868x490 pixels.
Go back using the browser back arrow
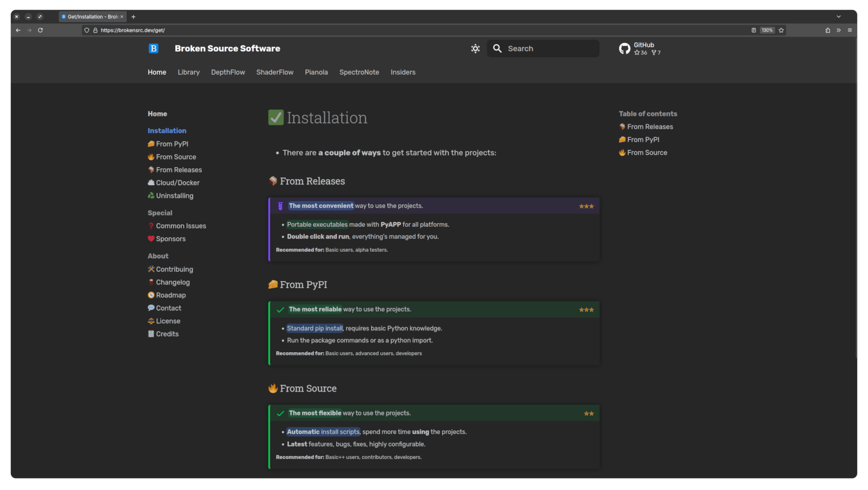pos(18,30)
